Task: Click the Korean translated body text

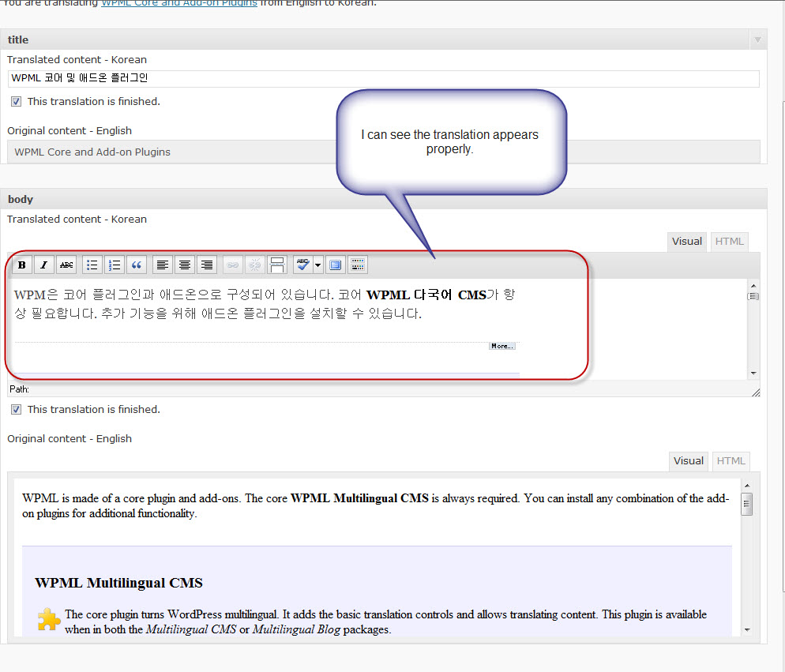Action: (x=265, y=304)
